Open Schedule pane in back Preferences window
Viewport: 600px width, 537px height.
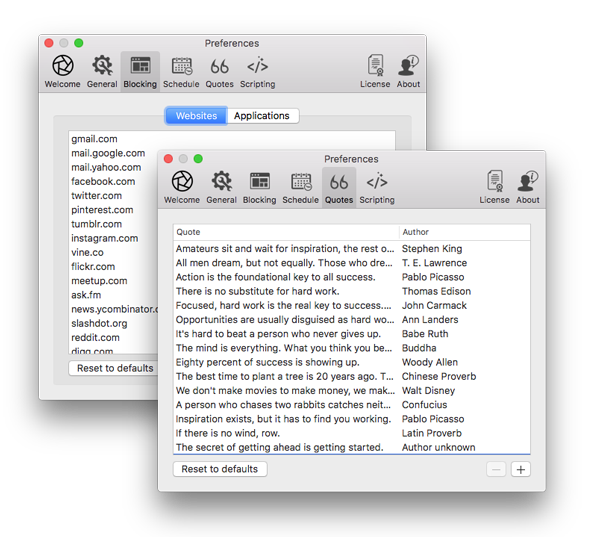181,72
